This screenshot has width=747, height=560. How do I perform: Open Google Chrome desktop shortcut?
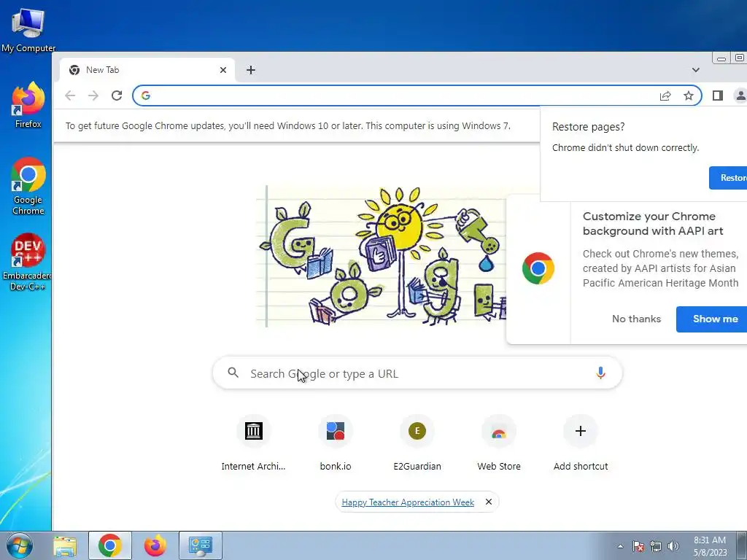[x=28, y=186]
